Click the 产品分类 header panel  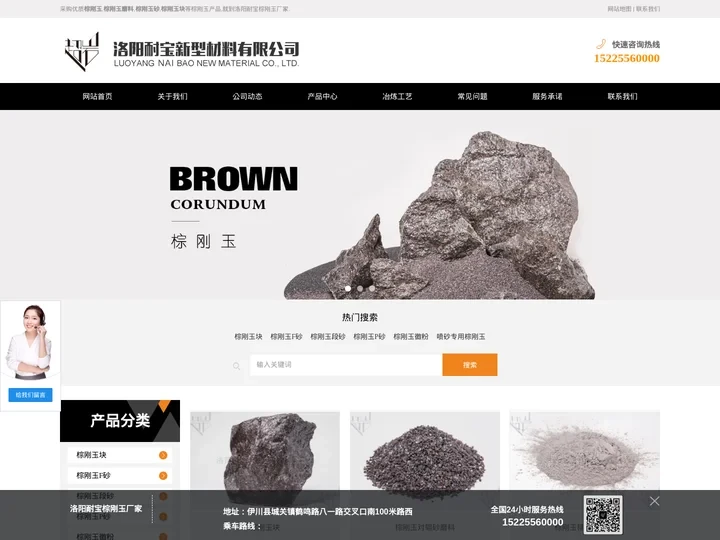coord(120,421)
